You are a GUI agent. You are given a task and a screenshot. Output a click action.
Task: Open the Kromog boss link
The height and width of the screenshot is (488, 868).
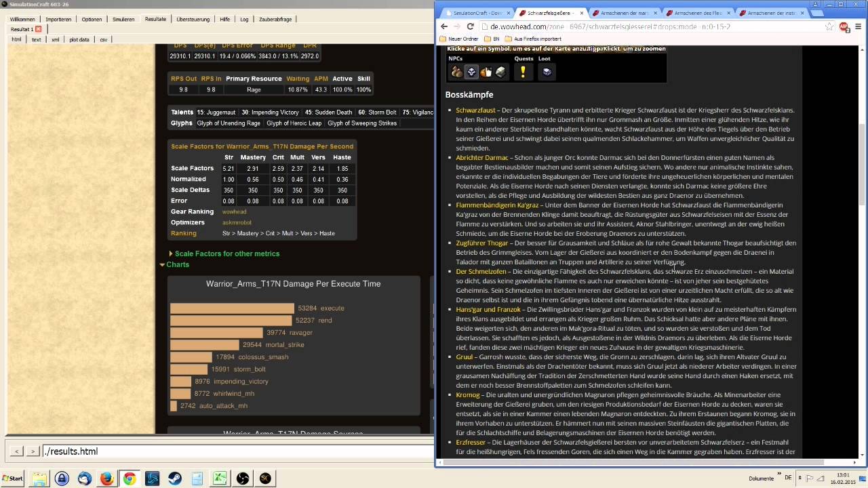tap(468, 394)
